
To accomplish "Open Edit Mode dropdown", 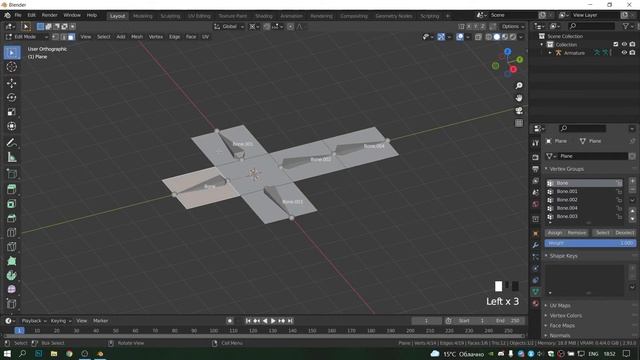I will tap(27, 37).
